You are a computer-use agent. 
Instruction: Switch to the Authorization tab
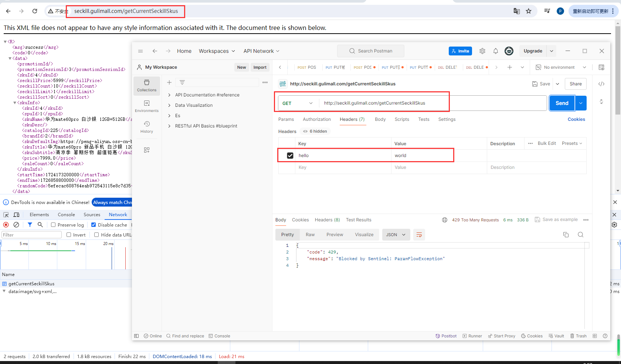coord(317,119)
